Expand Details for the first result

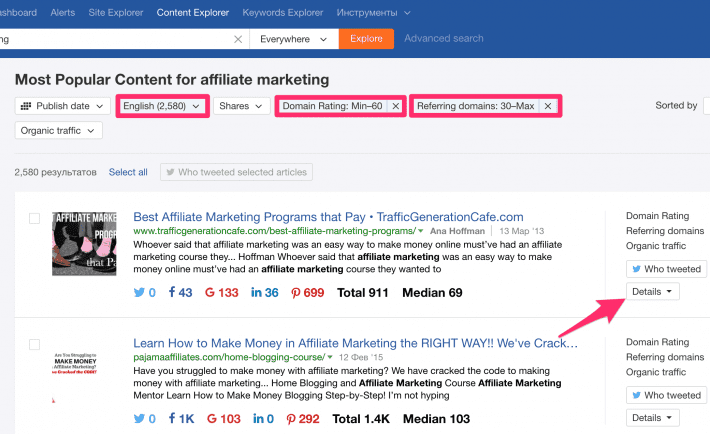[654, 291]
